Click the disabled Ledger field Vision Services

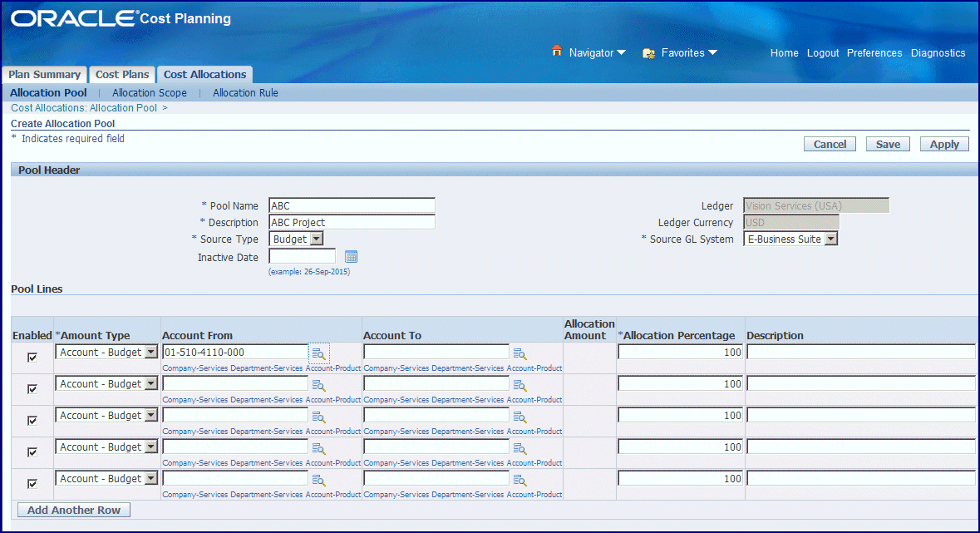coord(816,206)
